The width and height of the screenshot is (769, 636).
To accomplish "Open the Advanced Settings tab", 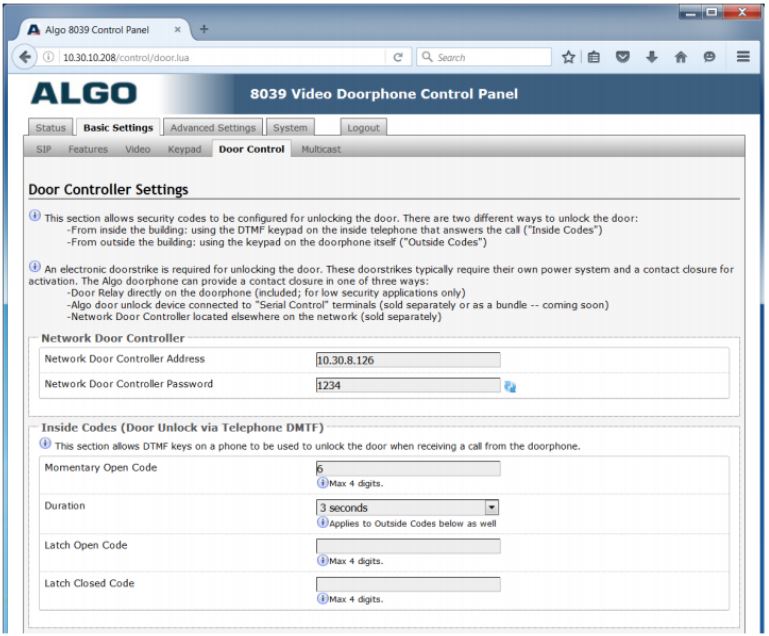I will pos(213,127).
